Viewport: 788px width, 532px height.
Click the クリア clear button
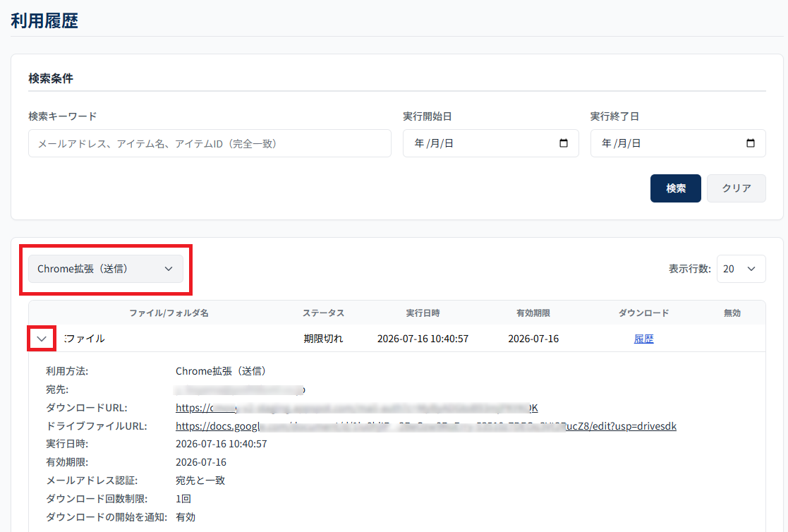pyautogui.click(x=737, y=188)
